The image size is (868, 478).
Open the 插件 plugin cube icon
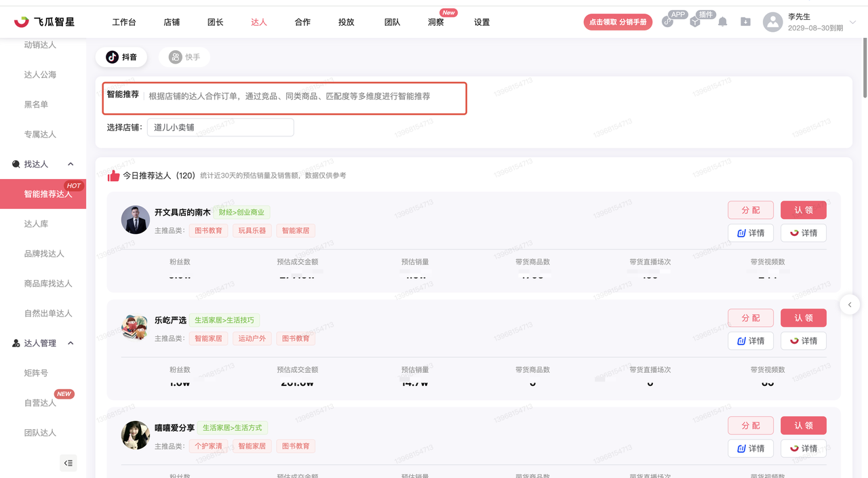click(695, 22)
